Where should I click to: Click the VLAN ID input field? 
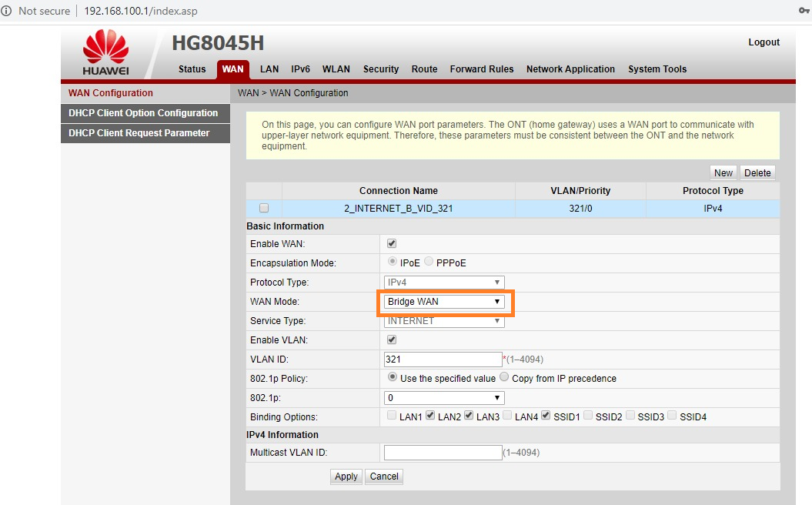443,360
